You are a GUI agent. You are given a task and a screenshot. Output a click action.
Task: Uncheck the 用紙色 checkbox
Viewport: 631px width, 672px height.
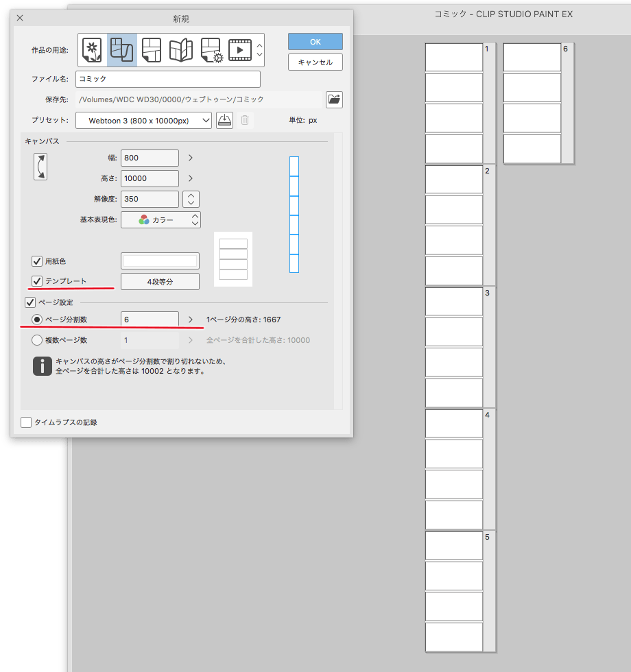click(x=36, y=261)
